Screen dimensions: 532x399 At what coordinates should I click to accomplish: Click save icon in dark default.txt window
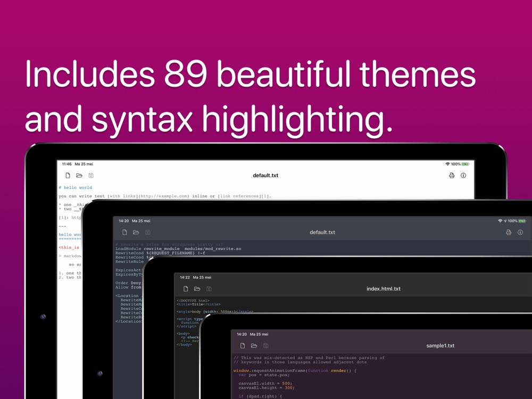click(x=148, y=232)
